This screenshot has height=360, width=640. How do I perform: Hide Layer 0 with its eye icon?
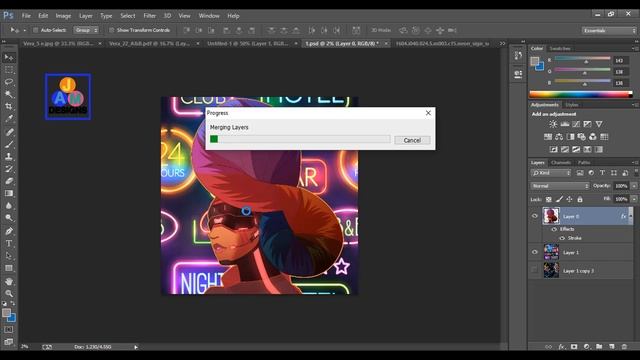coord(535,216)
